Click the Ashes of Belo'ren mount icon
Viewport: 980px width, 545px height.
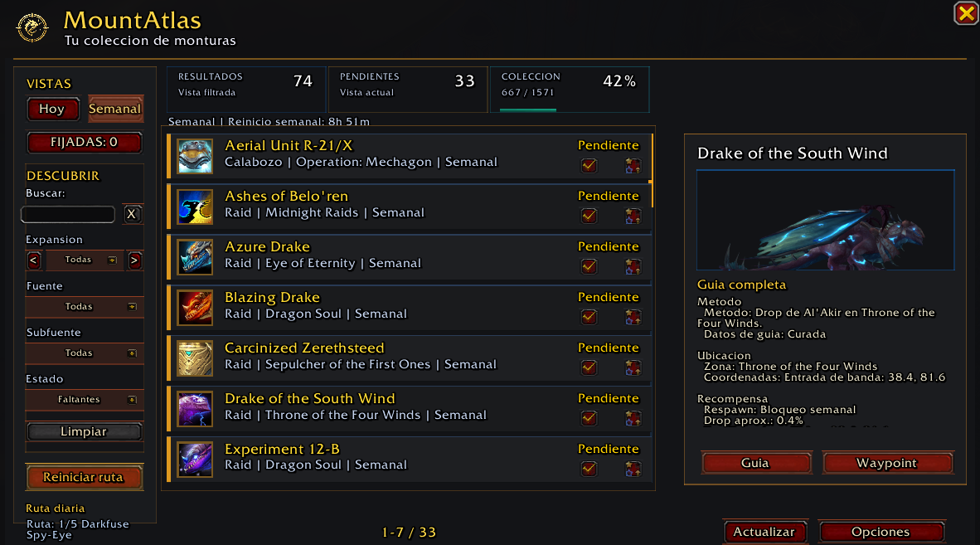coord(195,207)
